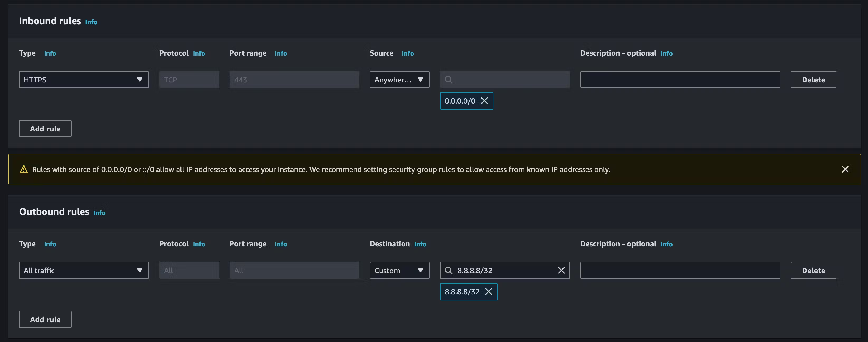
Task: Click the warning message about 0.0.0.0/0 rules
Action: pyautogui.click(x=321, y=169)
